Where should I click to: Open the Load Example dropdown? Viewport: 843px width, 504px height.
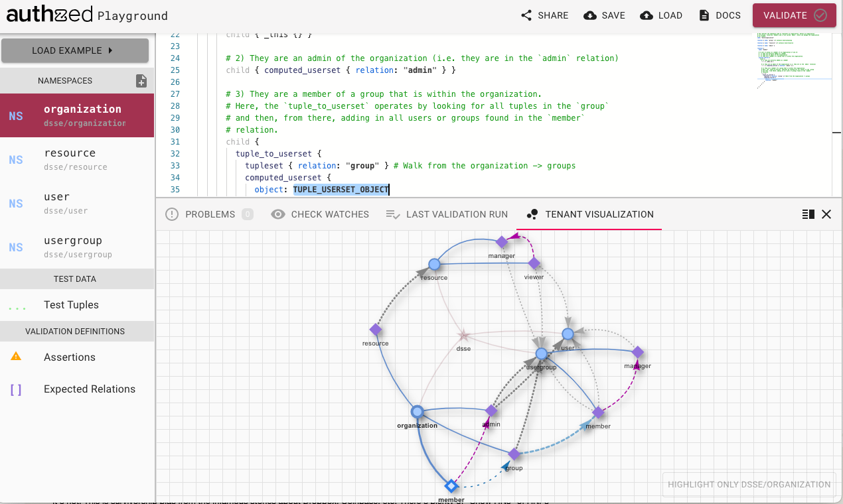pos(74,50)
